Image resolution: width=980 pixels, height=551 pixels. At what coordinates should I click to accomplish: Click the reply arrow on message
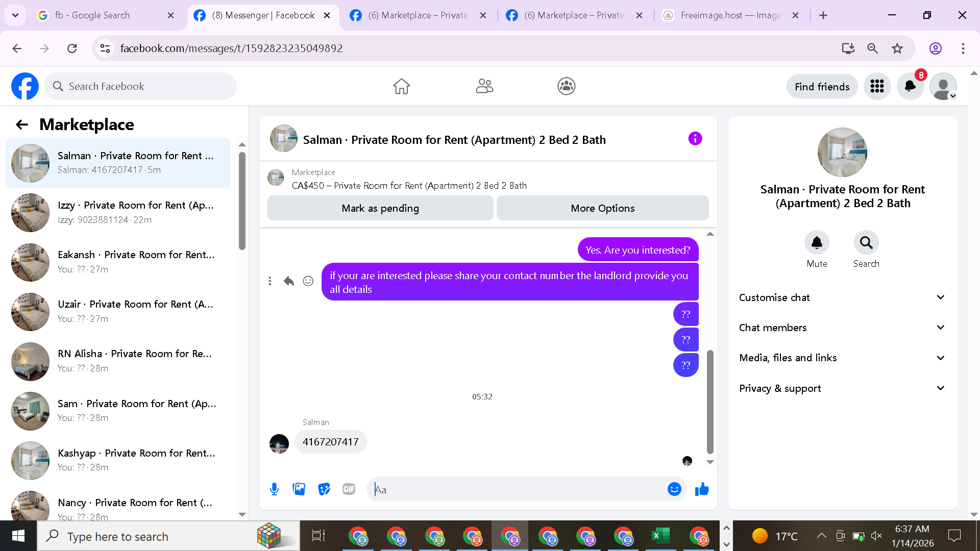(289, 281)
